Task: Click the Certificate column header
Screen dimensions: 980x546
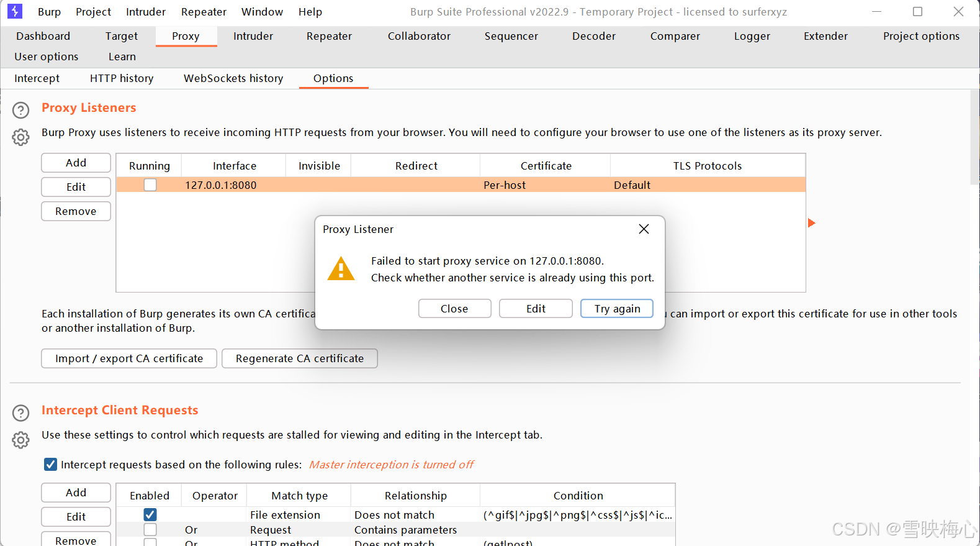Action: pyautogui.click(x=546, y=166)
